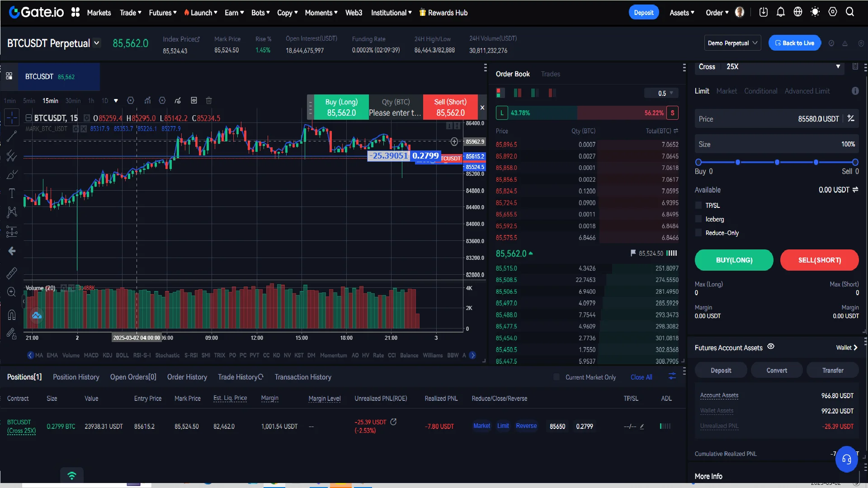Screen dimensions: 868x488
Task: Expand the Demo Perpetual dropdown
Action: pos(732,43)
